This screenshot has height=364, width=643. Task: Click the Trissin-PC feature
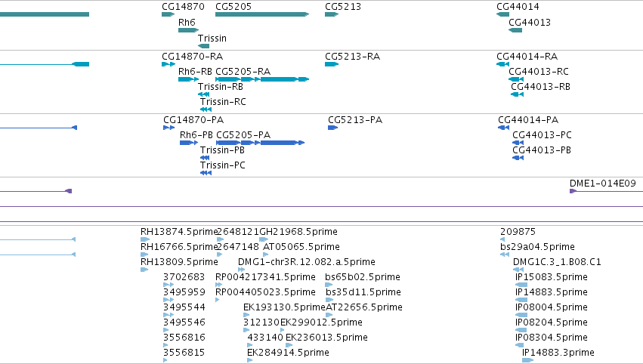click(x=206, y=173)
